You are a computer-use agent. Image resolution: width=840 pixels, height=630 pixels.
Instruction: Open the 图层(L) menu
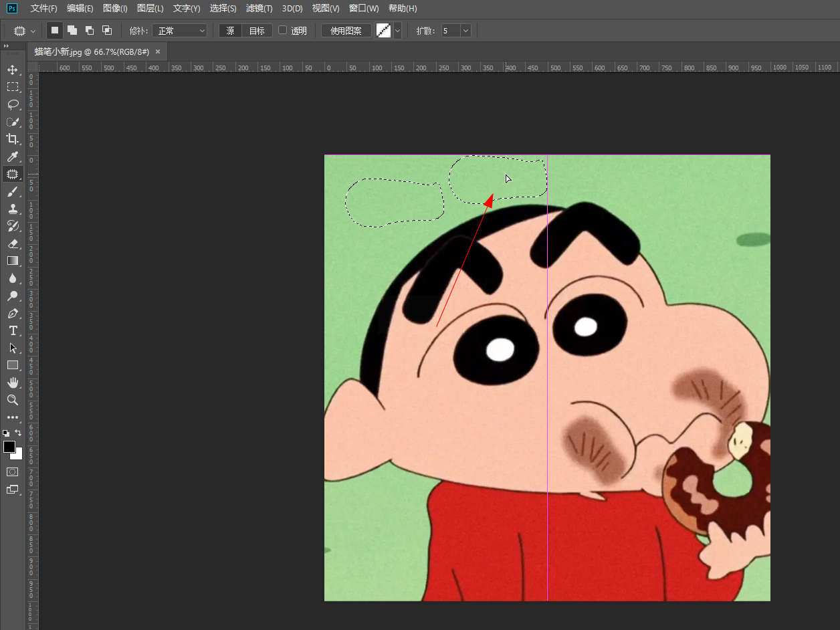pos(150,8)
